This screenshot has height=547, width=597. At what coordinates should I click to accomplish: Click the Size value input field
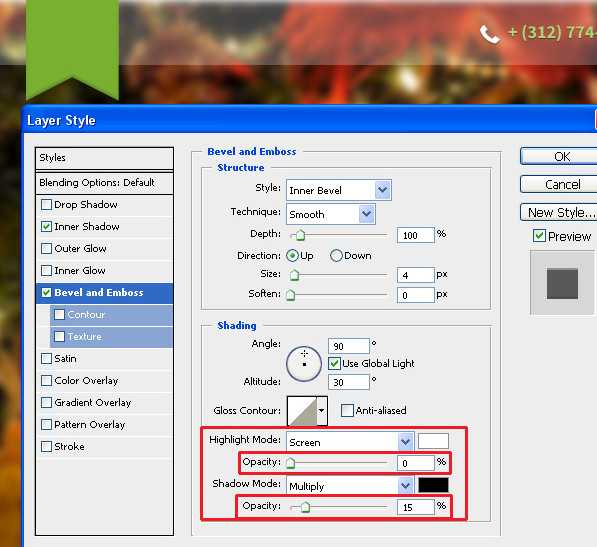415,275
